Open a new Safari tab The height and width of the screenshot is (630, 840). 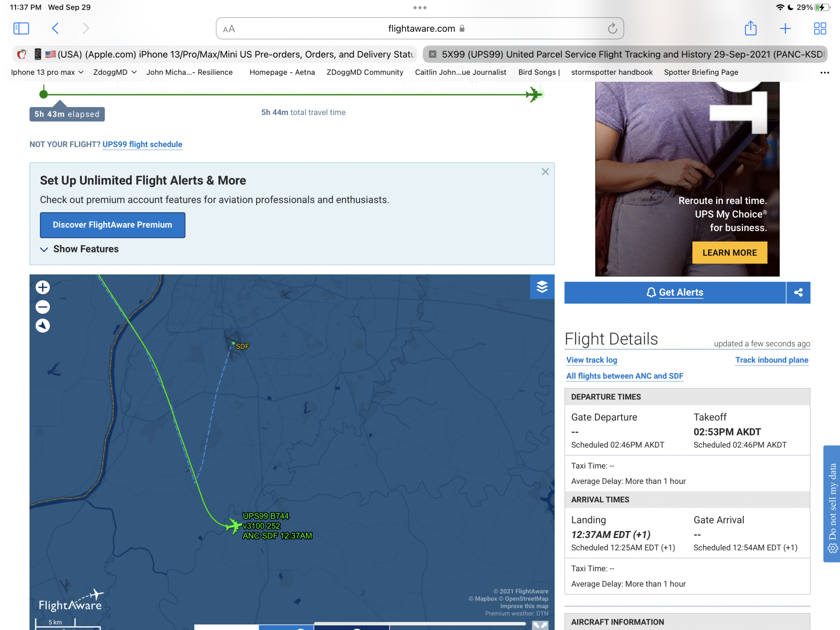[x=785, y=28]
